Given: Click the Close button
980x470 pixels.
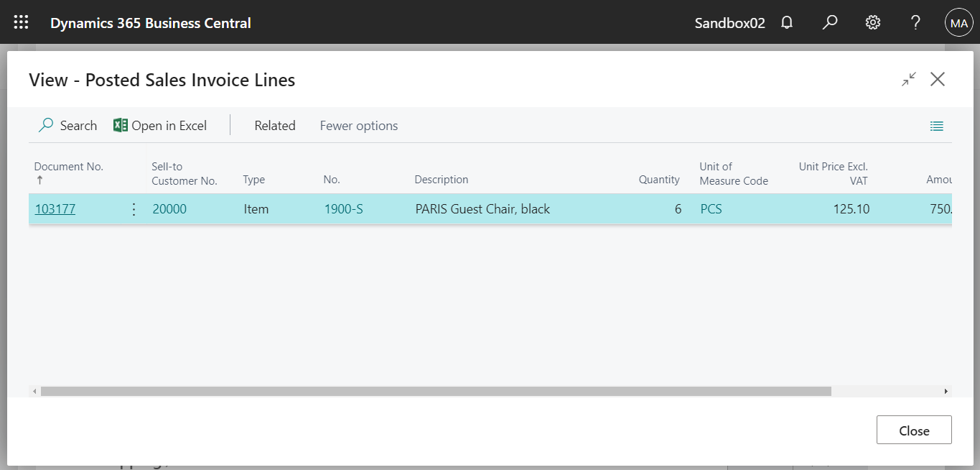Looking at the screenshot, I should (x=913, y=430).
